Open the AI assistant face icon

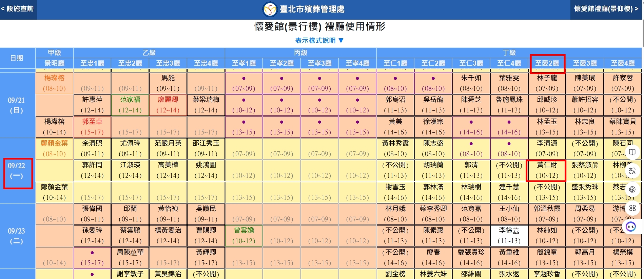click(x=631, y=227)
